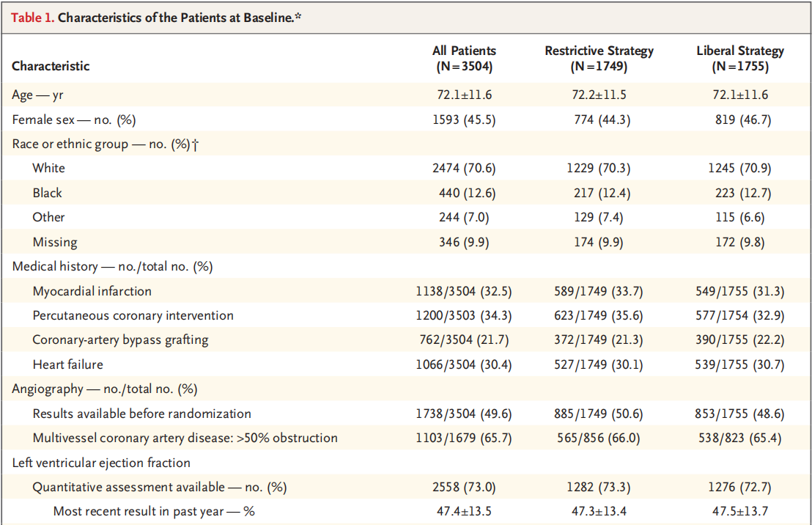Click the Percutaneous coronary intervention row label
The height and width of the screenshot is (525, 812).
(133, 315)
